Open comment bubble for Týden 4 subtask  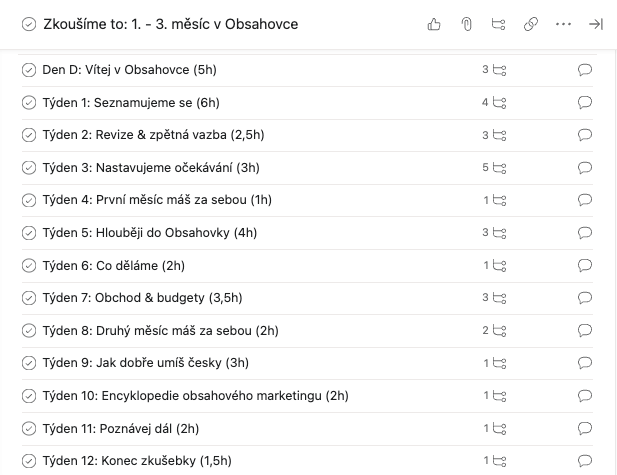pyautogui.click(x=585, y=200)
